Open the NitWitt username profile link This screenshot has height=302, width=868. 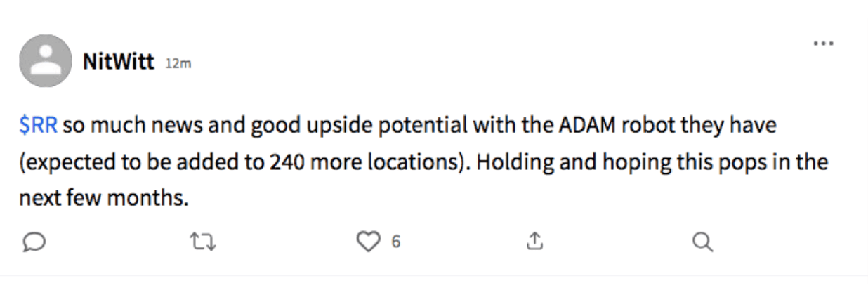[118, 62]
